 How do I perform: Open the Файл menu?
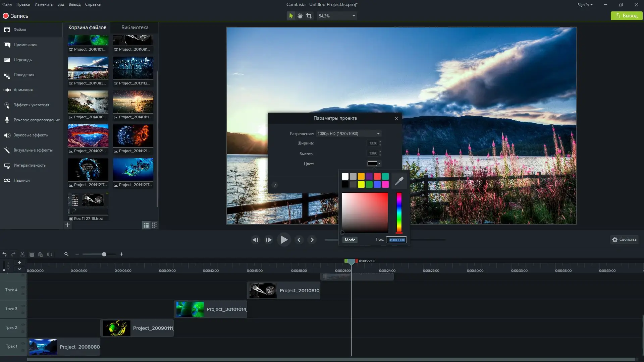click(7, 4)
